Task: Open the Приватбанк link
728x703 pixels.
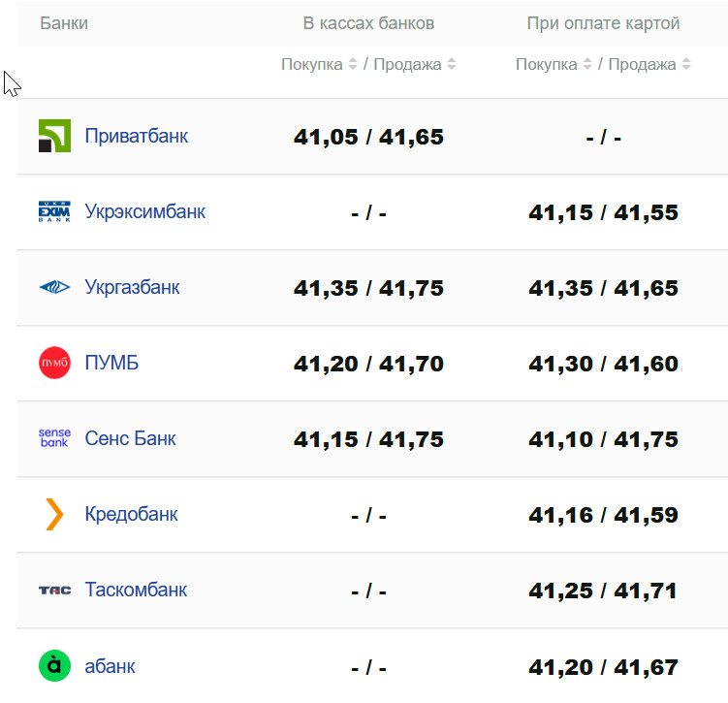Action: [x=137, y=136]
